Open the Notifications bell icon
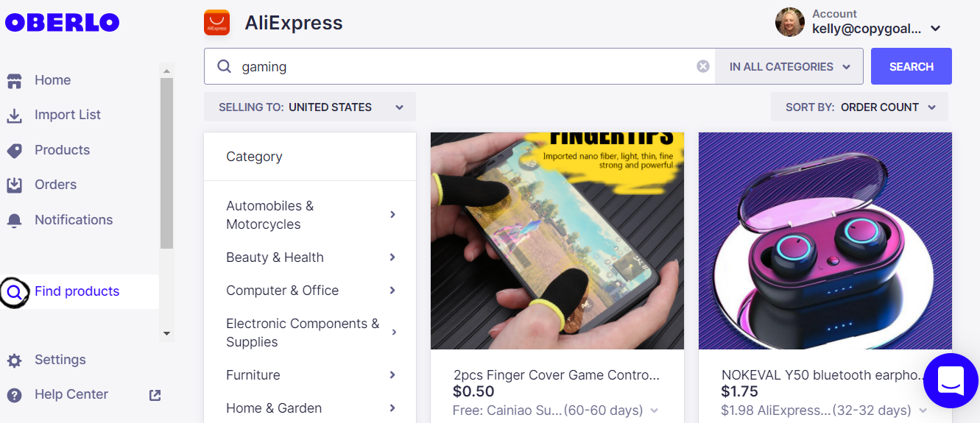 (14, 220)
